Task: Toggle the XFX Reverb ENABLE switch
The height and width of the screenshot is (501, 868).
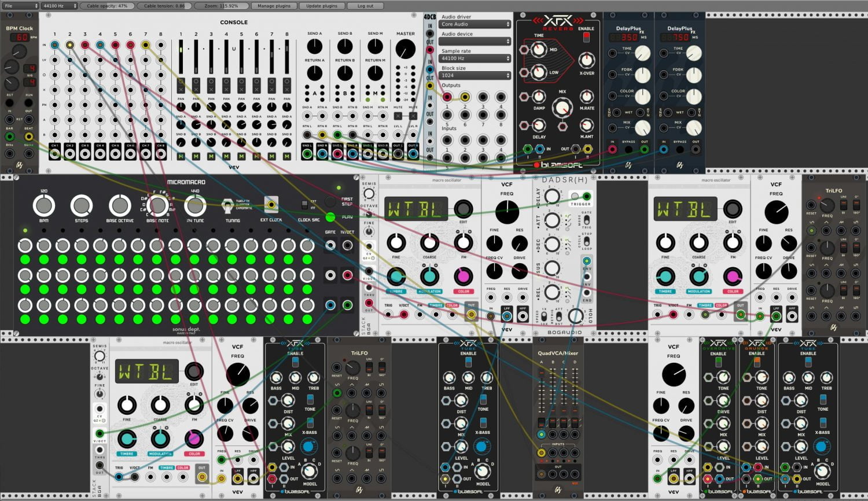Action: click(x=586, y=37)
